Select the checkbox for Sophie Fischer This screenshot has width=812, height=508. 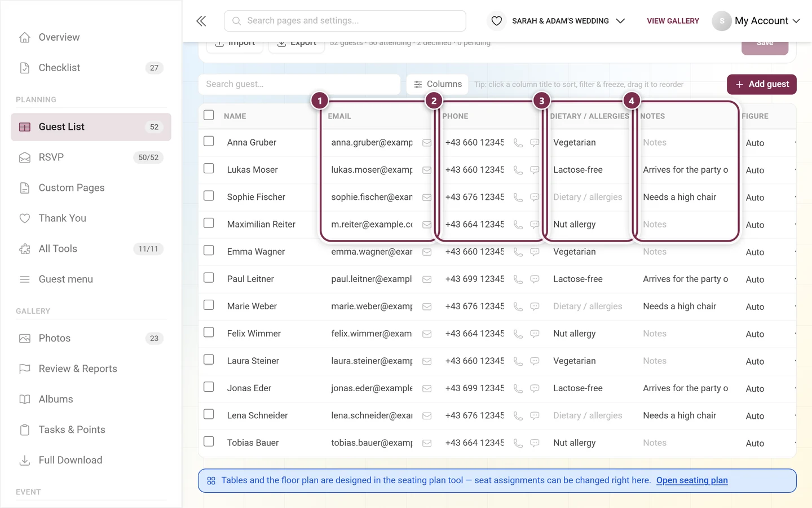pos(209,196)
